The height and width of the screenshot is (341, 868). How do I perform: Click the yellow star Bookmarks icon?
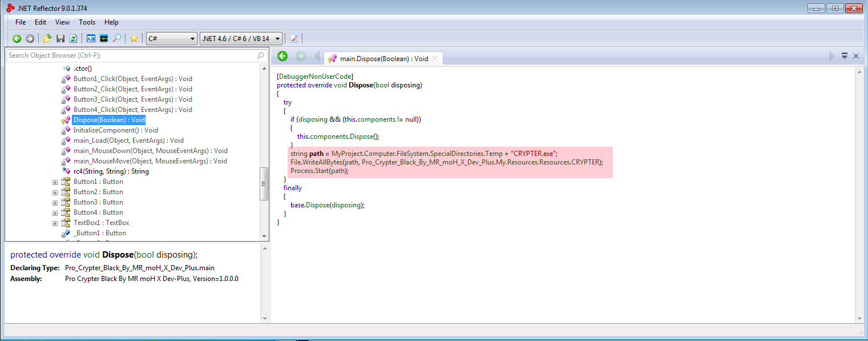(134, 38)
